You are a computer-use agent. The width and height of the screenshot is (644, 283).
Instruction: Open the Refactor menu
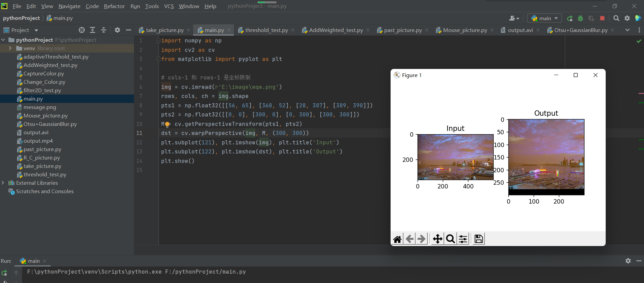(x=114, y=6)
